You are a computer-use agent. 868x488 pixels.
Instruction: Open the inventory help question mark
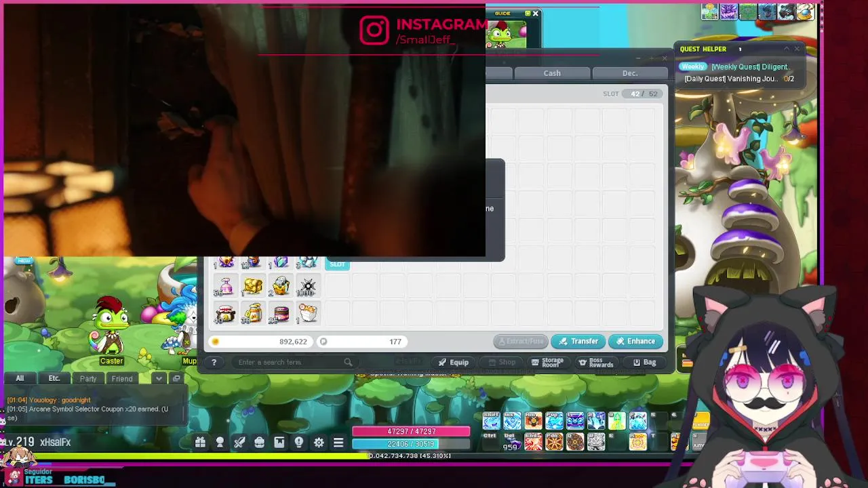pyautogui.click(x=214, y=362)
